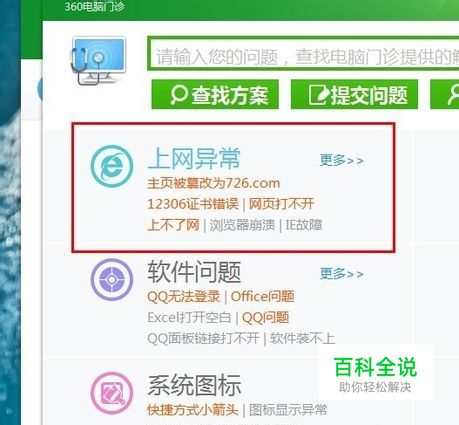The width and height of the screenshot is (459, 425).
Task: Click the pink 系统图标 category icon
Action: pyautogui.click(x=112, y=393)
